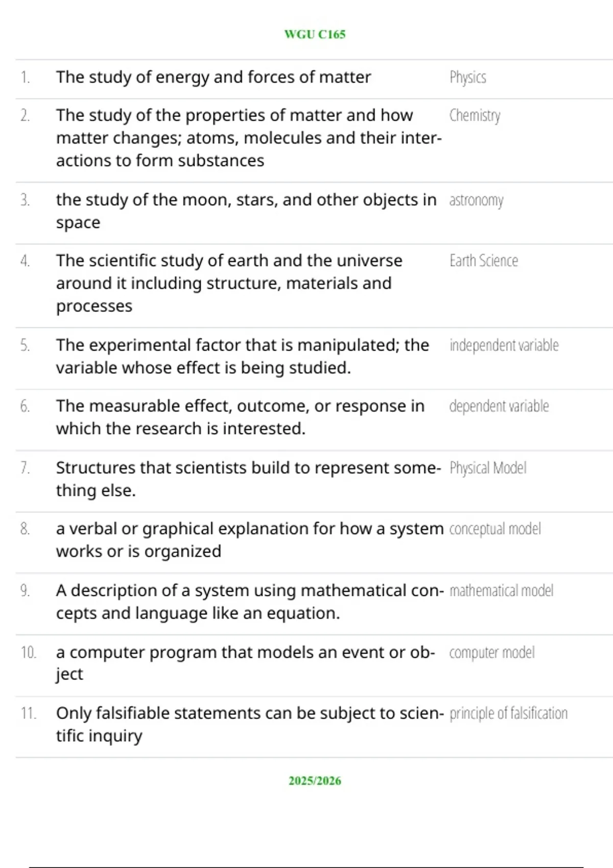Click definition about moon, stars, and space

[x=247, y=211]
